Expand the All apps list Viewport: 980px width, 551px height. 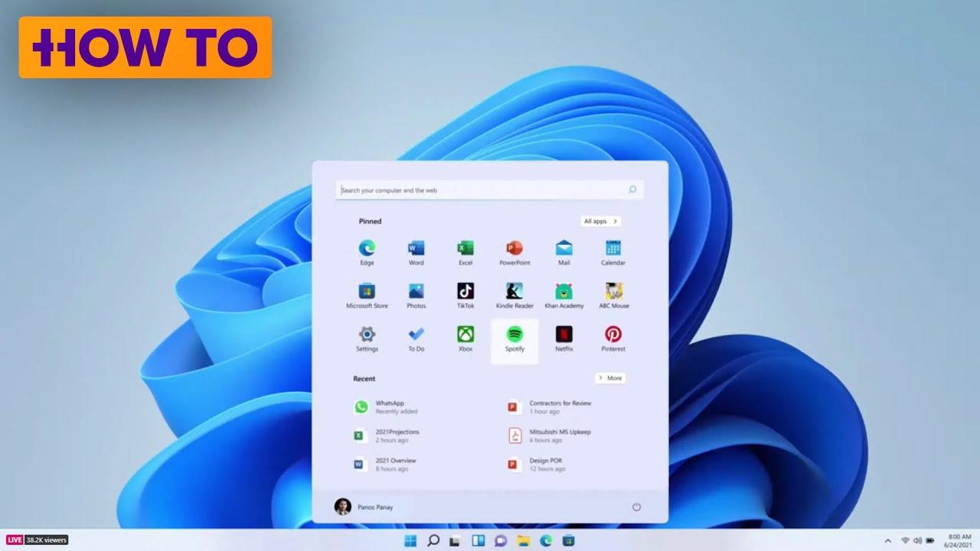(600, 221)
